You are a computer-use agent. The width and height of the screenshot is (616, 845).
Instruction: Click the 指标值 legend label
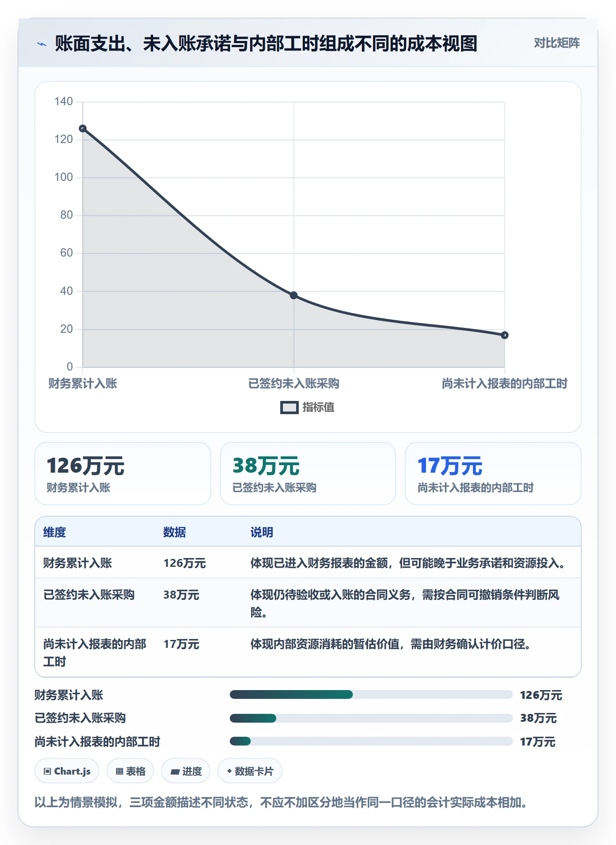point(319,408)
